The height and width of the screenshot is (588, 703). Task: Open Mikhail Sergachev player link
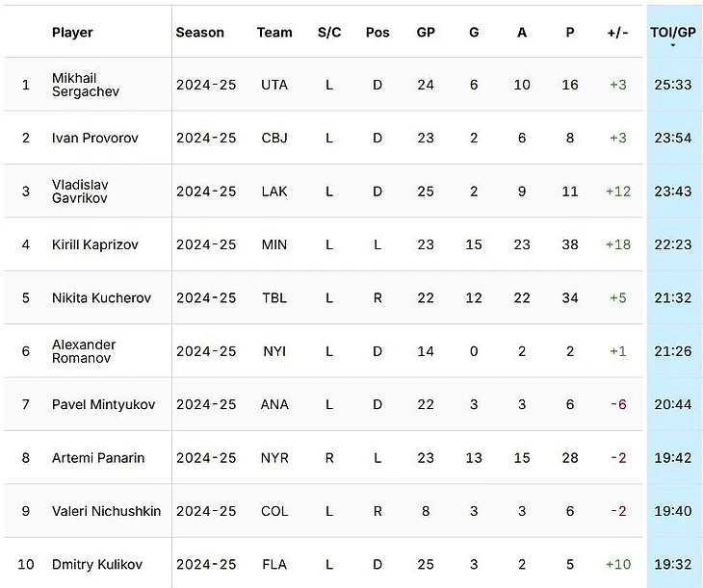click(x=86, y=85)
